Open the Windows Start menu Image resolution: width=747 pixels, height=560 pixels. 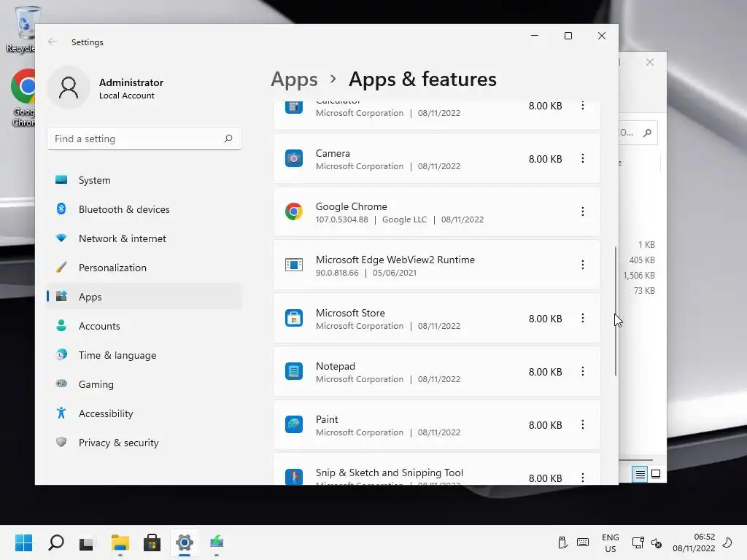[24, 542]
